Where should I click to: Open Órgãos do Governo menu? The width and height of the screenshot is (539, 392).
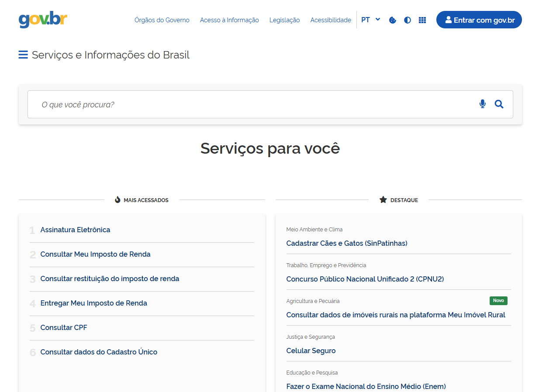[162, 20]
